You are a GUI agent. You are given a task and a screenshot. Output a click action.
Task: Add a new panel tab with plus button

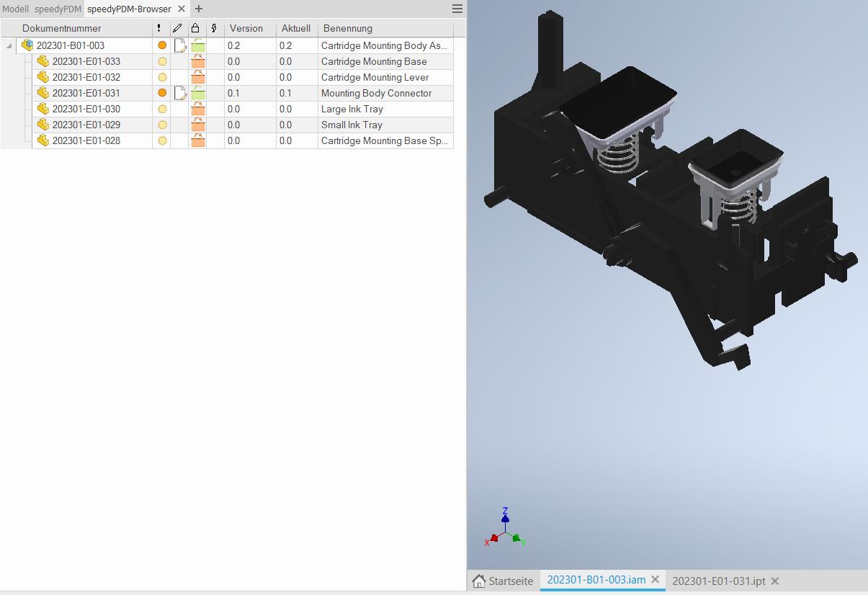(x=200, y=9)
